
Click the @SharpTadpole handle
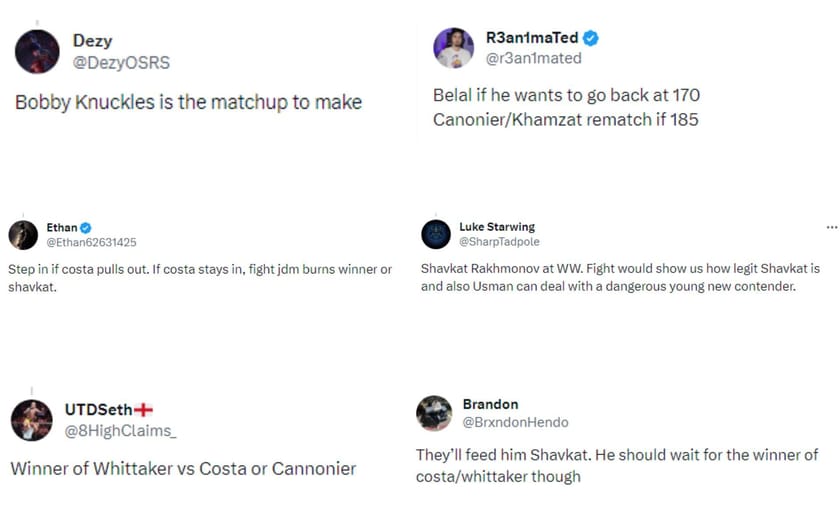pyautogui.click(x=499, y=242)
